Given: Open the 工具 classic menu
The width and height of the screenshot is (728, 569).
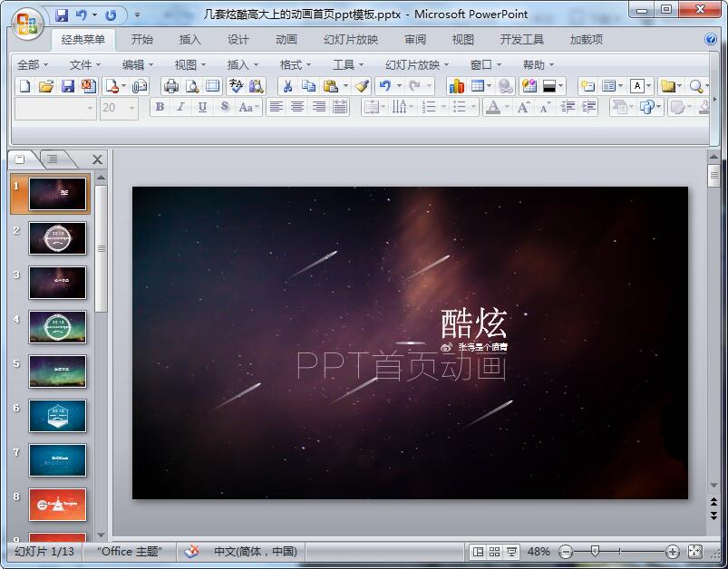Looking at the screenshot, I should 348,64.
